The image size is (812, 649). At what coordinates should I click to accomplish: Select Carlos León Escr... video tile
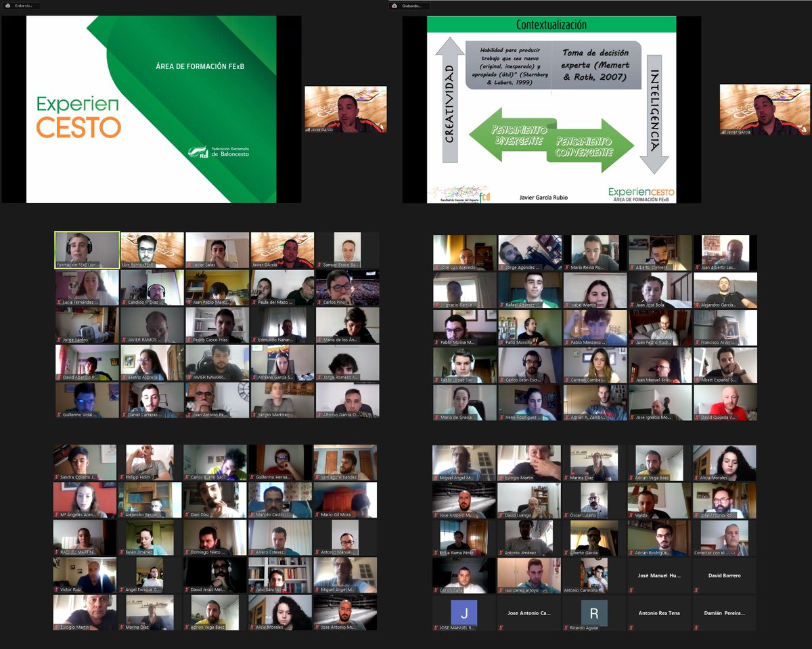(530, 365)
